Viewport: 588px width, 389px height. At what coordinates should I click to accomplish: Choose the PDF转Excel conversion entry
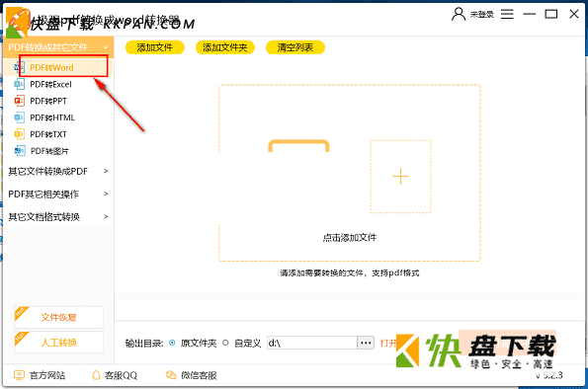click(x=50, y=84)
